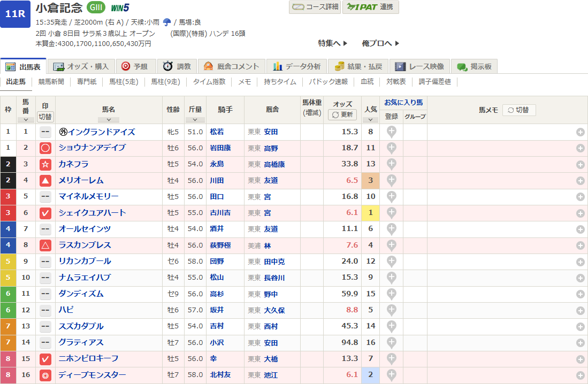Open horse link シェイクユアハート
Viewport: 588px width, 384px height.
pos(92,213)
